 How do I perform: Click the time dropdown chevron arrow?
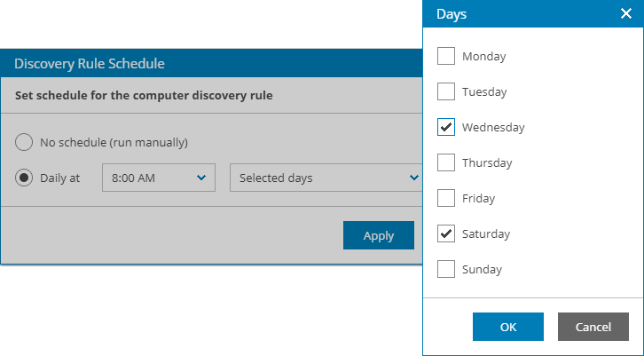[x=201, y=178]
